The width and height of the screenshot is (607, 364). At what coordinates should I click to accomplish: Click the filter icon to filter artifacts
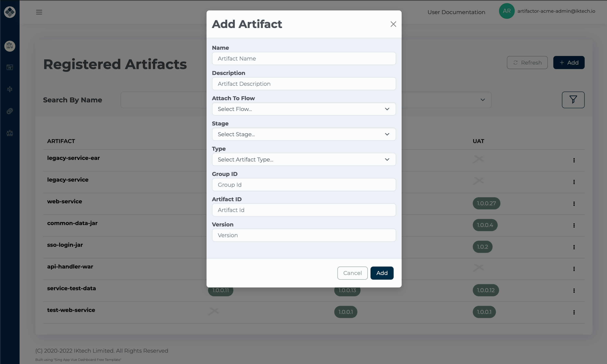click(573, 100)
